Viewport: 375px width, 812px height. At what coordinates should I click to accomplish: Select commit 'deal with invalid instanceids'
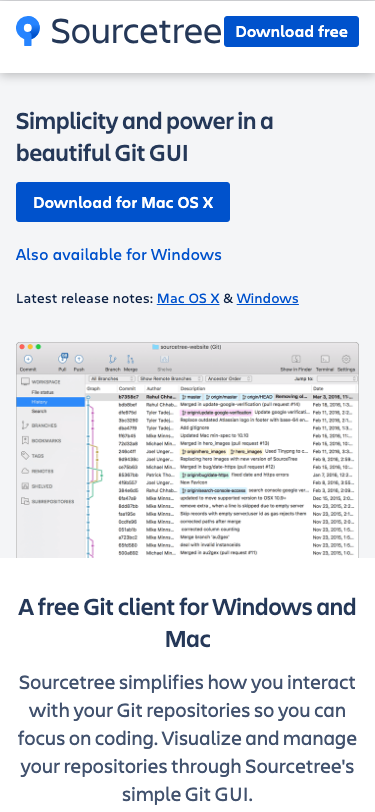(x=222, y=545)
